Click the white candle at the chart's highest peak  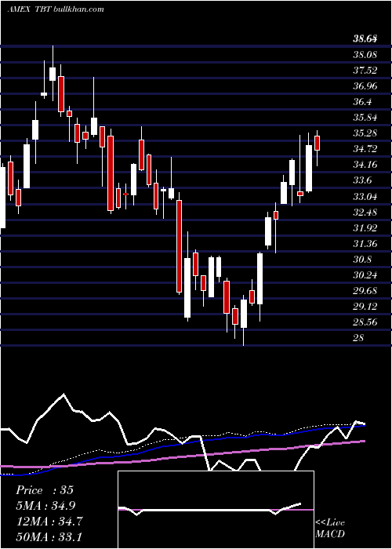[x=53, y=74]
